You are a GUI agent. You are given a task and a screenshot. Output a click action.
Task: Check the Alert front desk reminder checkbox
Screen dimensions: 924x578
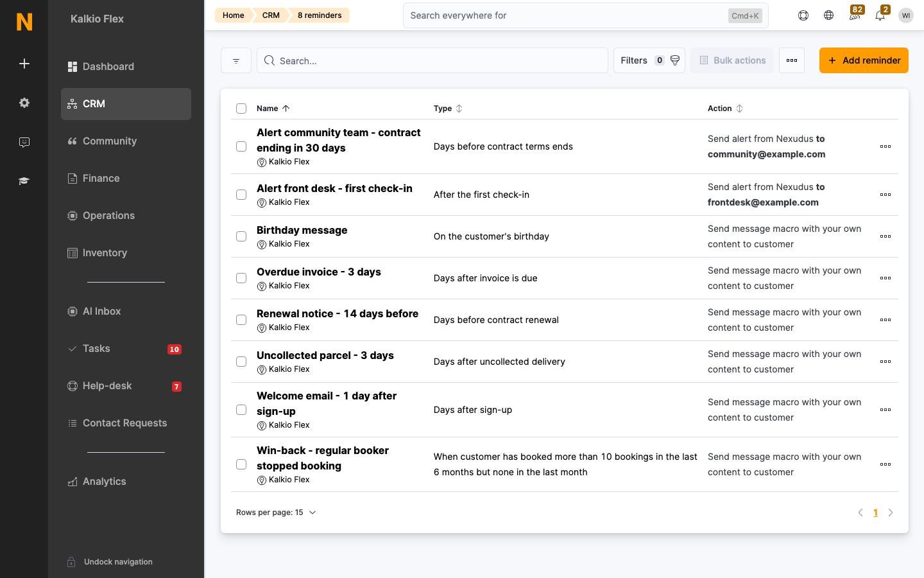tap(241, 195)
